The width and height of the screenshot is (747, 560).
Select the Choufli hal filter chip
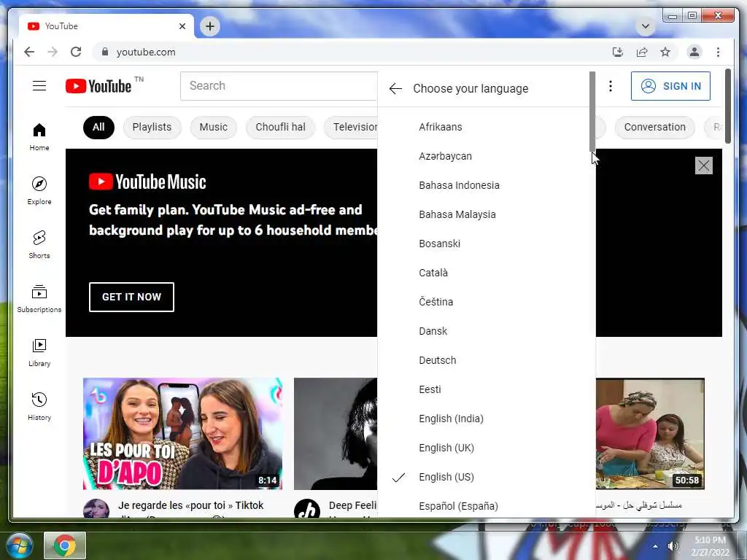pyautogui.click(x=280, y=127)
